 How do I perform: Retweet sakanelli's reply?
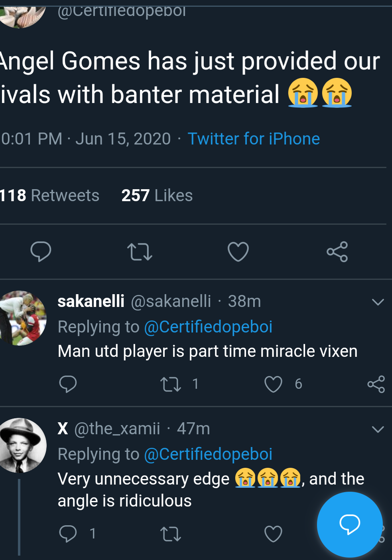click(171, 384)
